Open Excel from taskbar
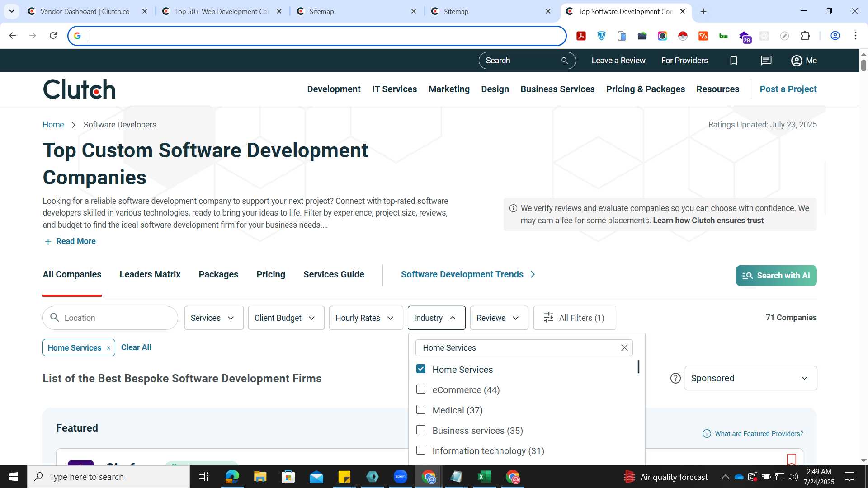Screen dimensions: 868x488 (x=484, y=477)
